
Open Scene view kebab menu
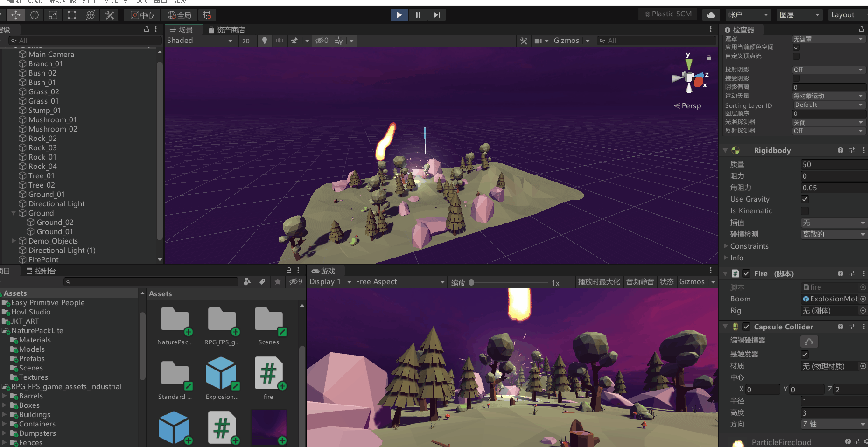[x=711, y=29]
